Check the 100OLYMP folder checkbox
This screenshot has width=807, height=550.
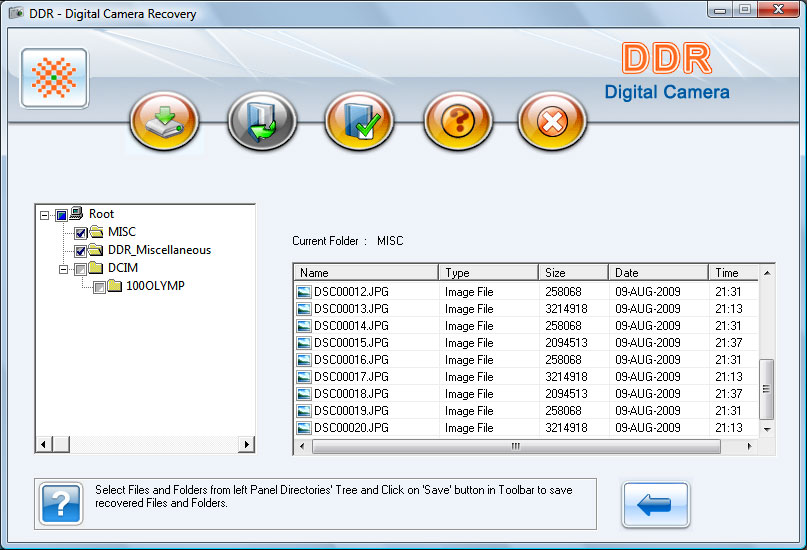pos(99,287)
